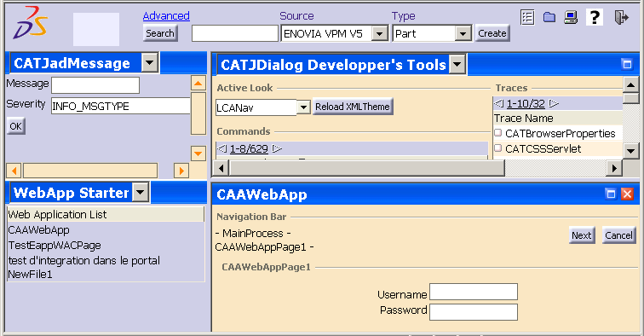Click the Create button
The width and height of the screenshot is (644, 336).
coord(492,33)
